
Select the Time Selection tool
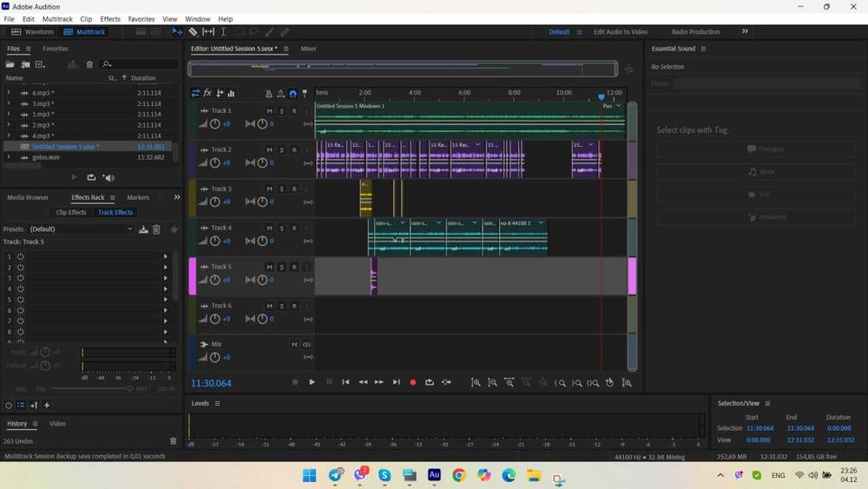(x=223, y=32)
